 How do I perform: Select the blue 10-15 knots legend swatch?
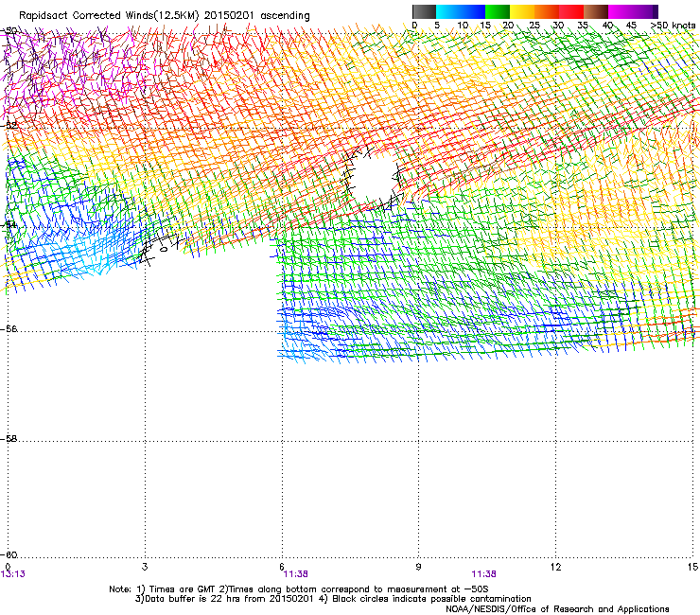[473, 11]
